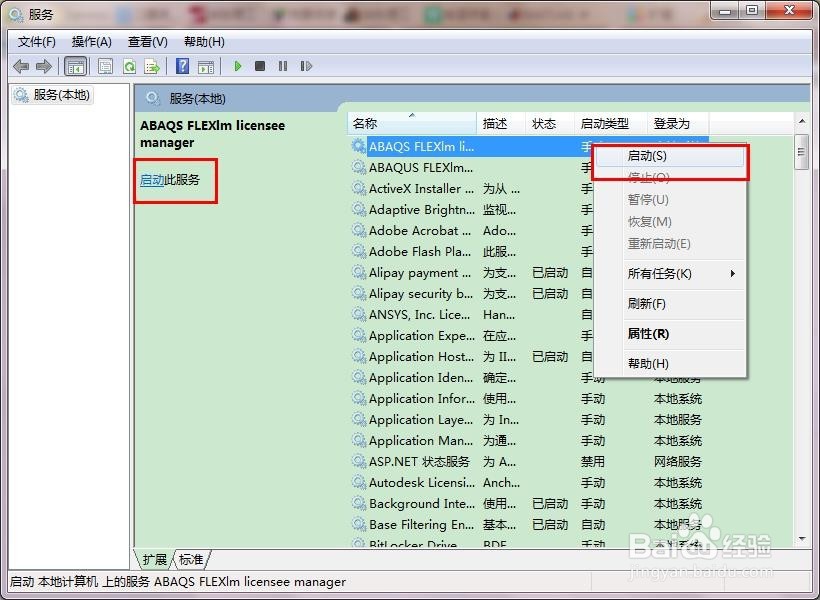Click the Export List toolbar icon
Image resolution: width=820 pixels, height=600 pixels.
[153, 66]
